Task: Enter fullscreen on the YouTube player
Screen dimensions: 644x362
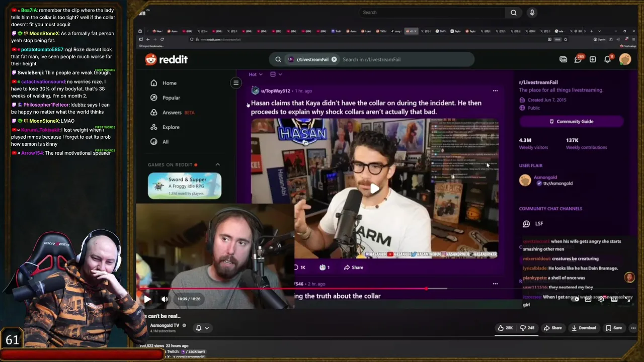Action: (x=627, y=299)
